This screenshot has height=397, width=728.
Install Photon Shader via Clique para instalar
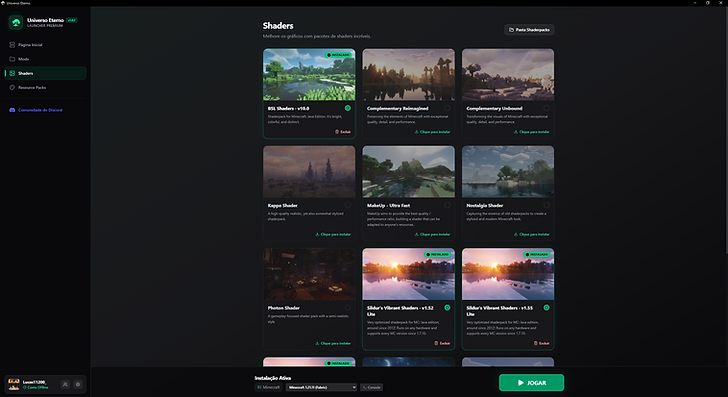[333, 344]
